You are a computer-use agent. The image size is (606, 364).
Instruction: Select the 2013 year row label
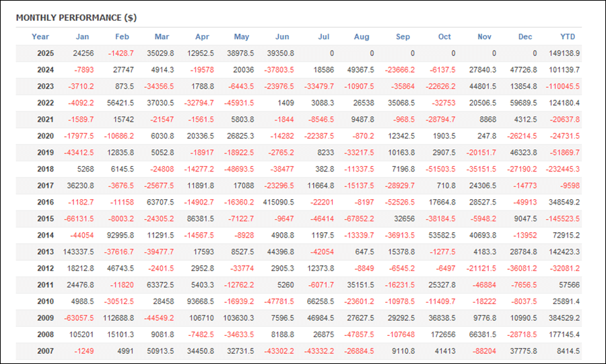pyautogui.click(x=46, y=252)
